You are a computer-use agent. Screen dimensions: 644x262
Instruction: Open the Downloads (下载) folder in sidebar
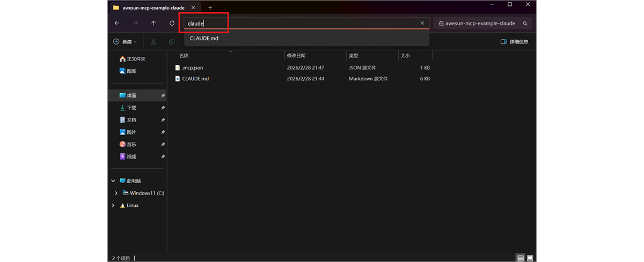[131, 108]
